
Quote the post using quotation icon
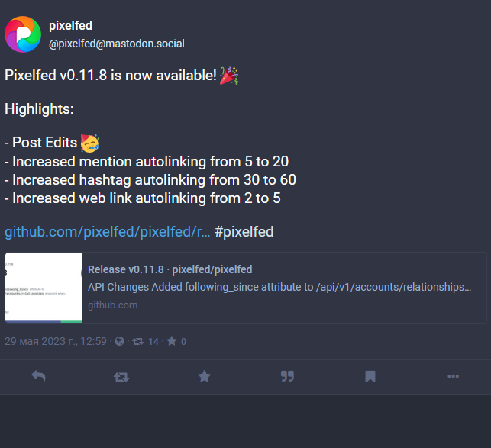287,376
